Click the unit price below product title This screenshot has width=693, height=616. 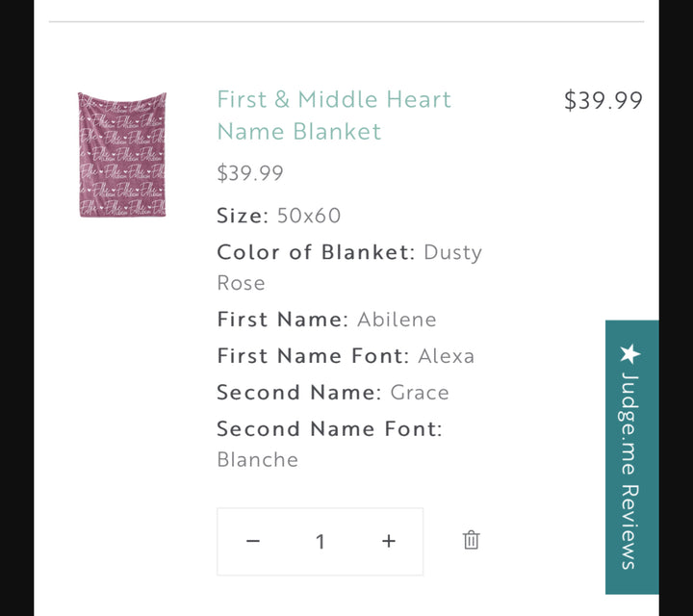[250, 173]
